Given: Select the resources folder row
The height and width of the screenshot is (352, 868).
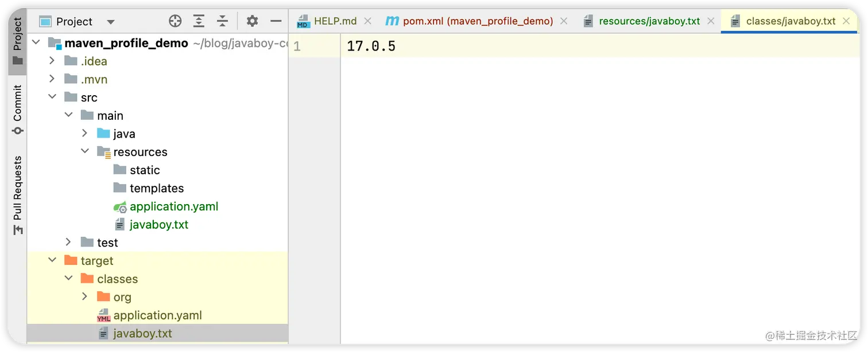Looking at the screenshot, I should 157,152.
